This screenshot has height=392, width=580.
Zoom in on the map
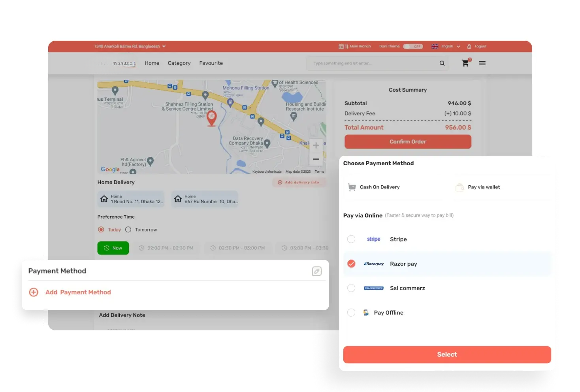point(316,145)
